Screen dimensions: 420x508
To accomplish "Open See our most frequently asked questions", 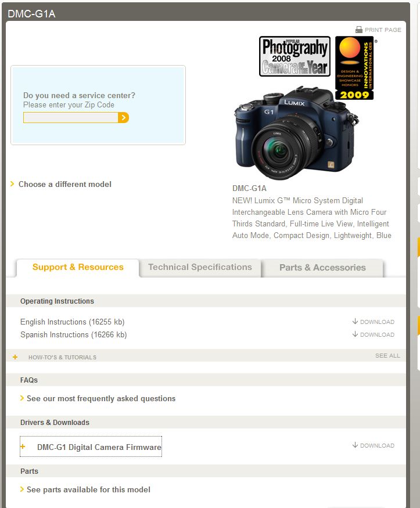I will click(100, 398).
